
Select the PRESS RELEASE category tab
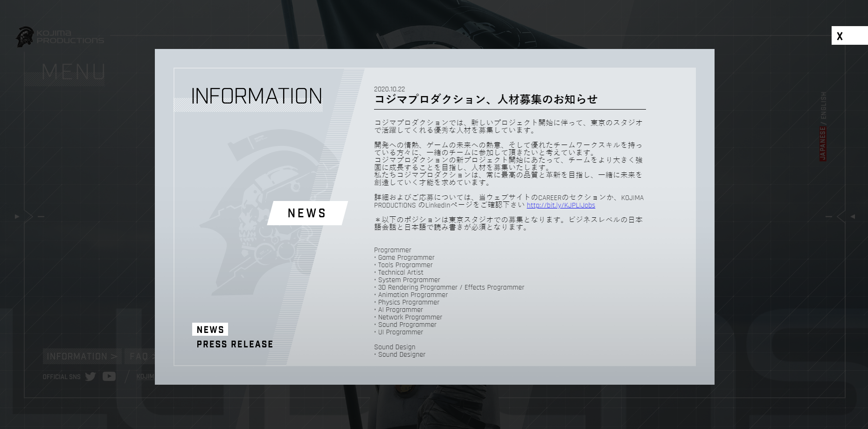[235, 344]
